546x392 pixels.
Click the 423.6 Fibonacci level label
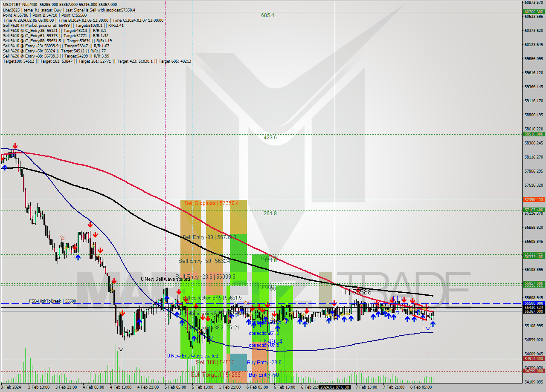click(x=270, y=138)
